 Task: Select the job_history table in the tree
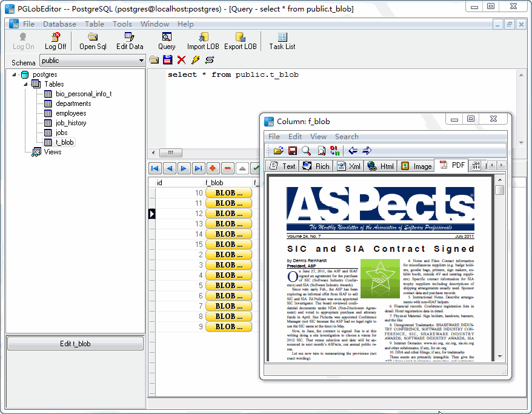pos(71,123)
